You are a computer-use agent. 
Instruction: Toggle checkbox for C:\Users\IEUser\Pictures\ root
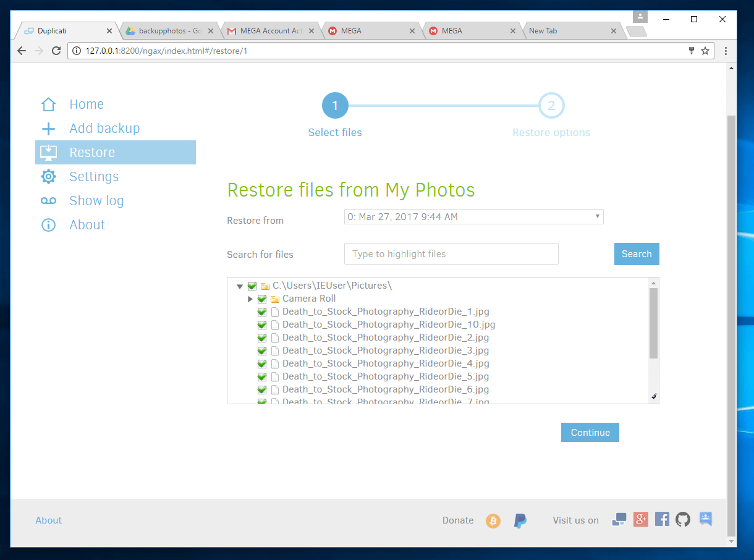point(252,286)
